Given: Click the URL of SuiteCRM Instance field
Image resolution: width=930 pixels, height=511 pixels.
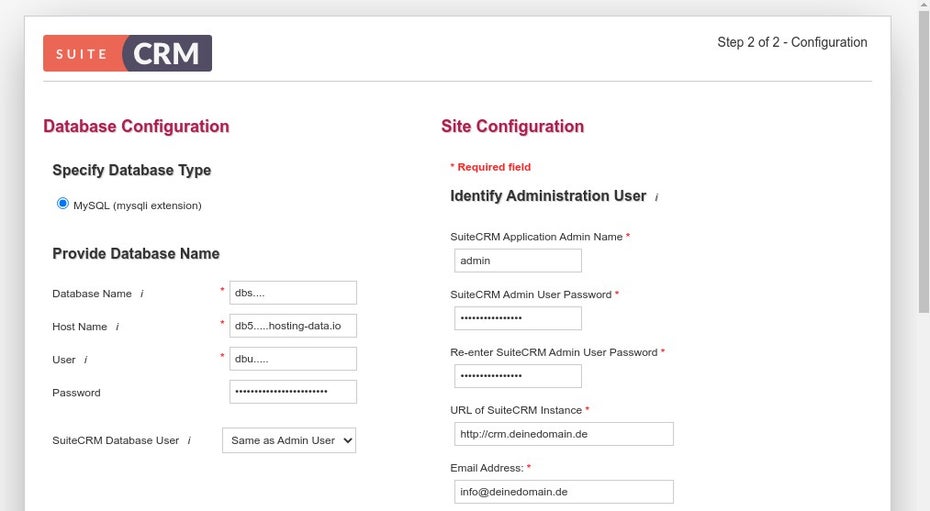Looking at the screenshot, I should pos(564,434).
